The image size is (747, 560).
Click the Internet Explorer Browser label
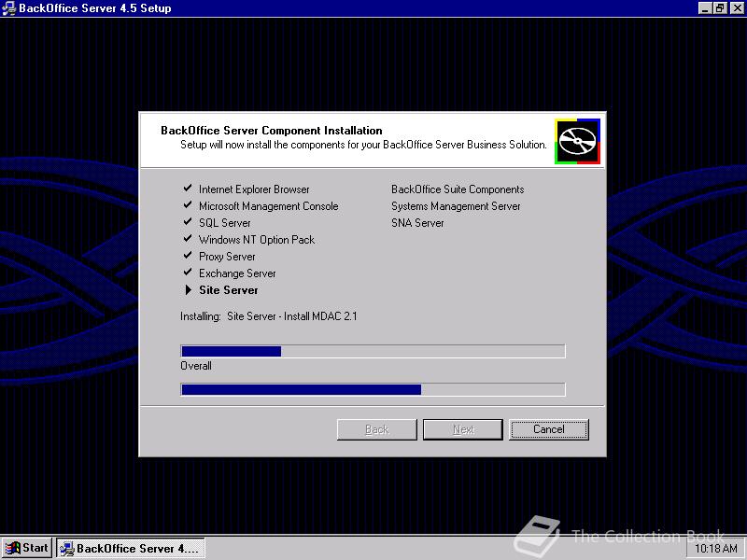254,189
